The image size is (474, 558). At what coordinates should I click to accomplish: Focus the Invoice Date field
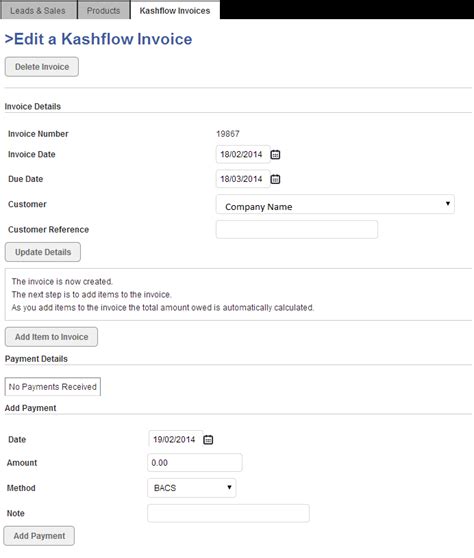coord(243,154)
